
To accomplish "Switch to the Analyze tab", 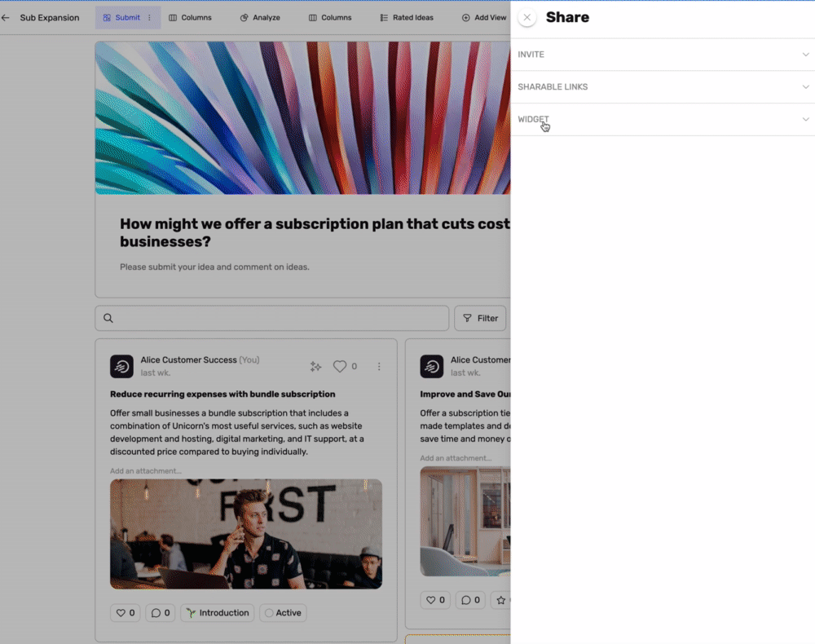I will (x=260, y=18).
